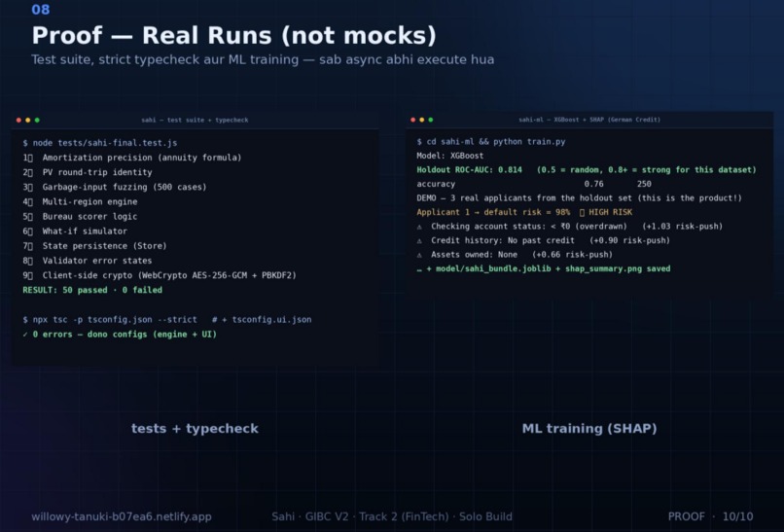Click command 'cd sahi-ml && python train.py'
Viewport: 784px width, 532px height.
(491, 141)
